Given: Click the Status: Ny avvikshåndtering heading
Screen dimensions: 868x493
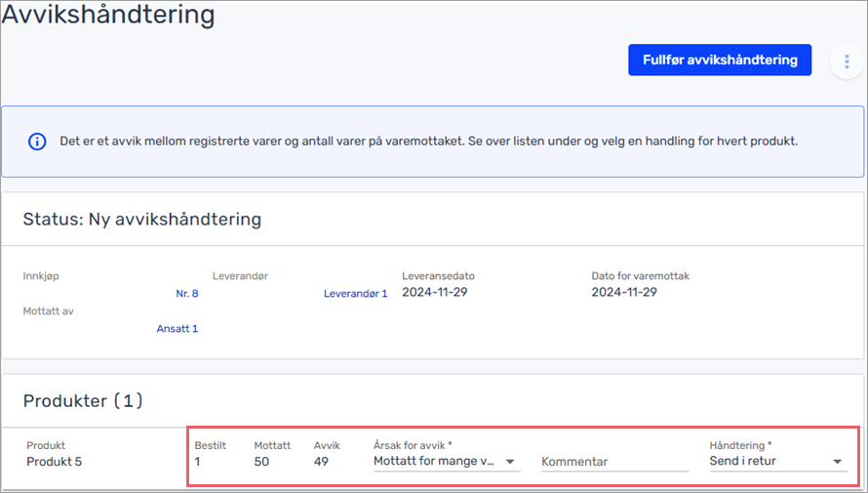Looking at the screenshot, I should (x=142, y=219).
